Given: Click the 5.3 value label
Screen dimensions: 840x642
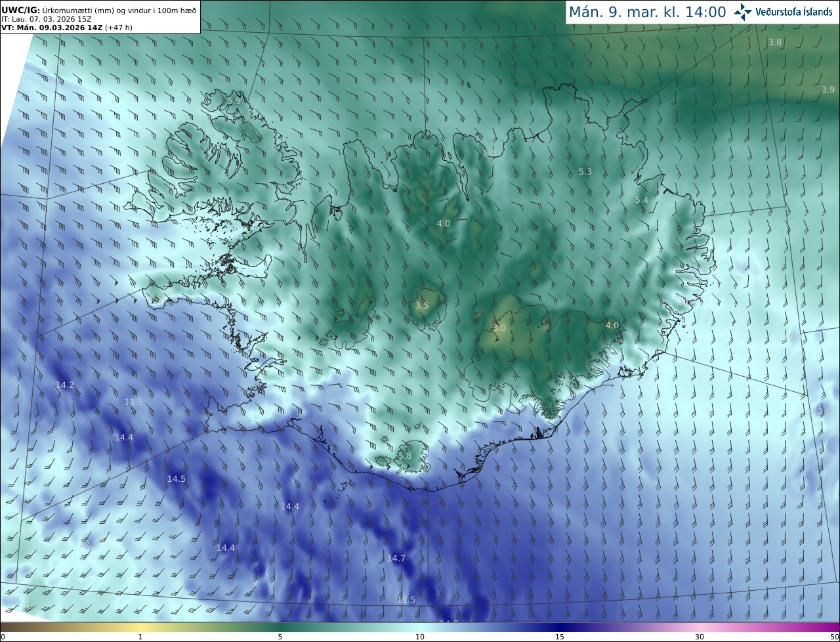Looking at the screenshot, I should 585,171.
